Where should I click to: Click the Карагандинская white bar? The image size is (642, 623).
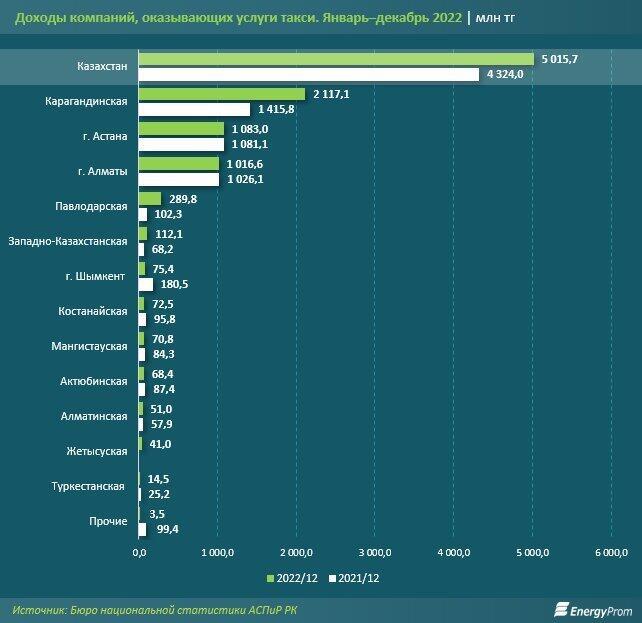(194, 109)
